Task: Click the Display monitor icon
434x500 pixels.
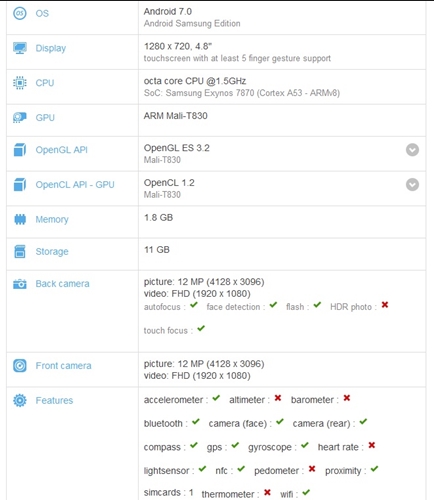Action: 20,48
